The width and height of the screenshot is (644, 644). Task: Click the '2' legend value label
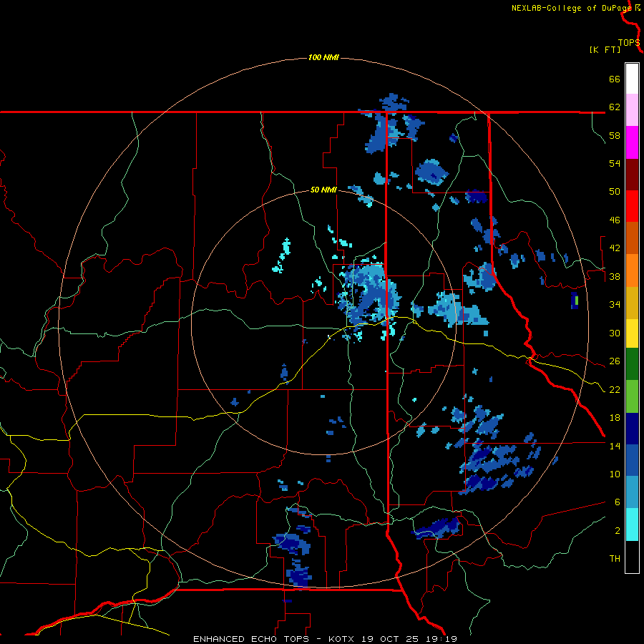(618, 531)
